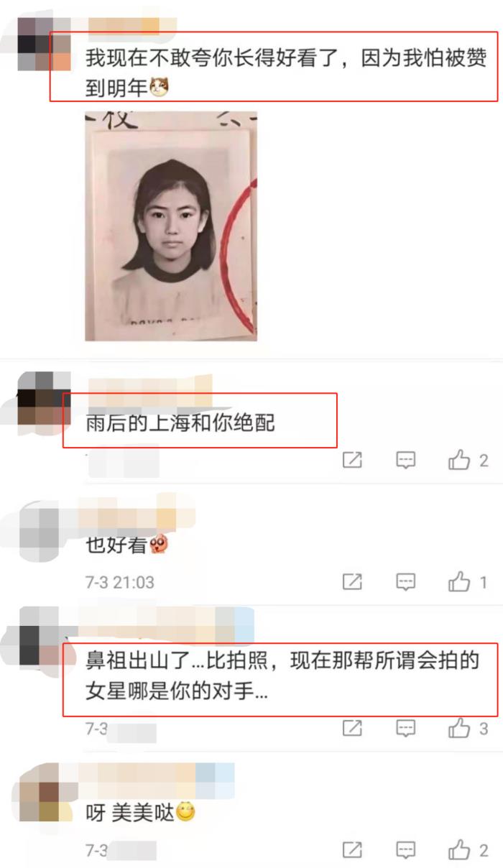The height and width of the screenshot is (868, 503).
Task: Reply to the 呀 美美哒 comment
Action: [406, 851]
